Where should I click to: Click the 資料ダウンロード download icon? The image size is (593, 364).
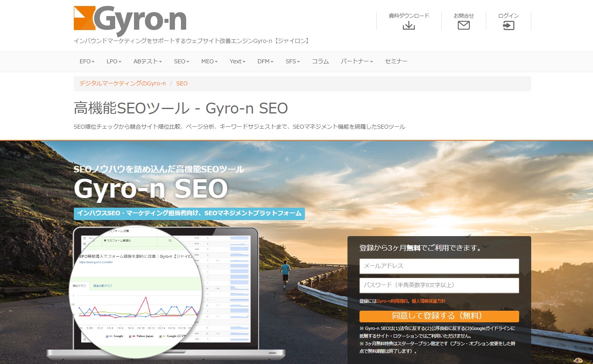[x=409, y=26]
